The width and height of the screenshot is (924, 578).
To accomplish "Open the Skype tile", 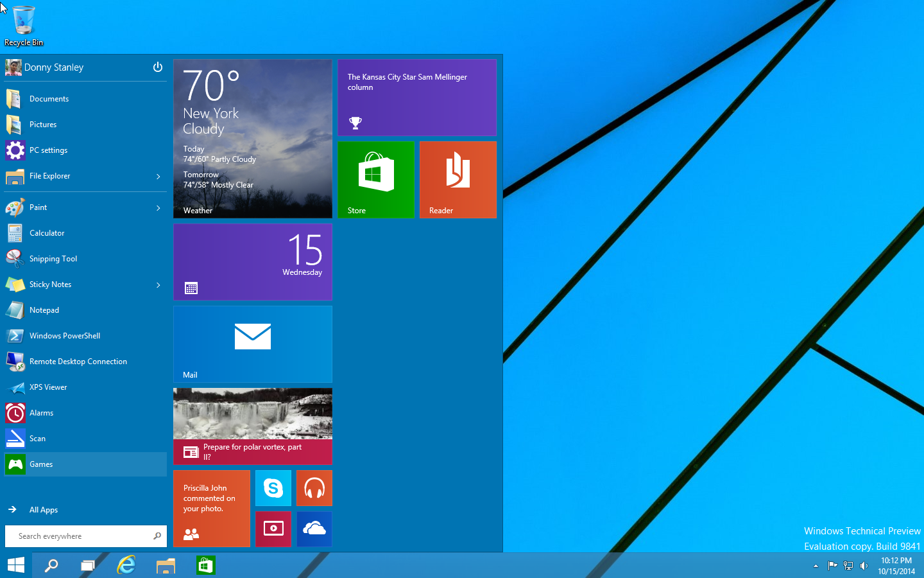I will (273, 488).
